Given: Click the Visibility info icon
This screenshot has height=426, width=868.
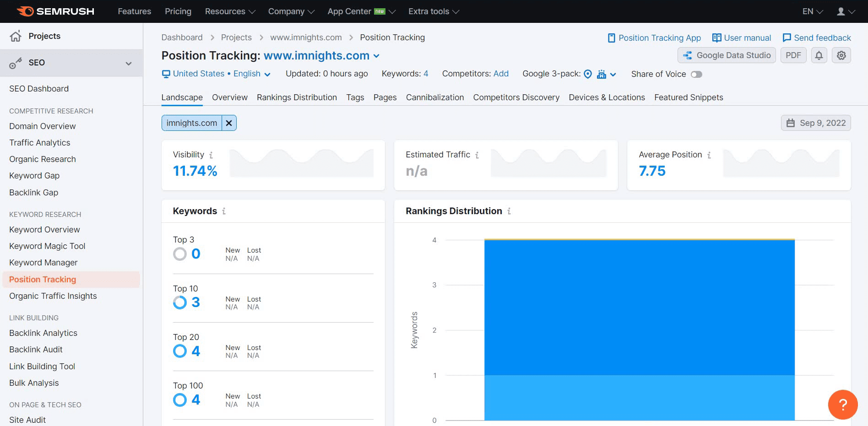Looking at the screenshot, I should (x=211, y=155).
